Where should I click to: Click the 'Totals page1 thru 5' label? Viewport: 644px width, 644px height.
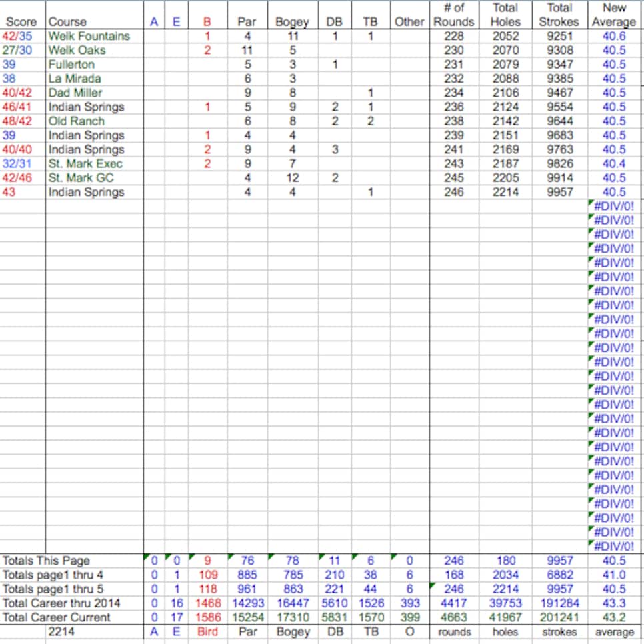(53, 589)
